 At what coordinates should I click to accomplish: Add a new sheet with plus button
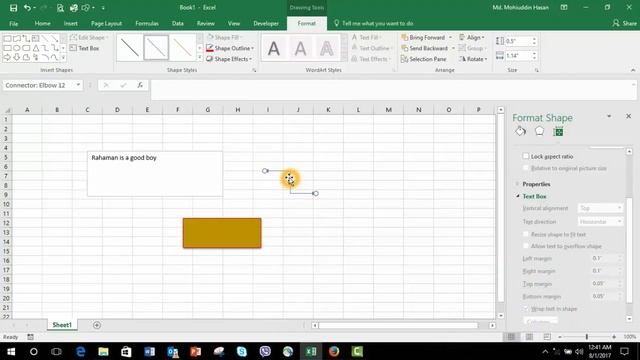[x=97, y=325]
